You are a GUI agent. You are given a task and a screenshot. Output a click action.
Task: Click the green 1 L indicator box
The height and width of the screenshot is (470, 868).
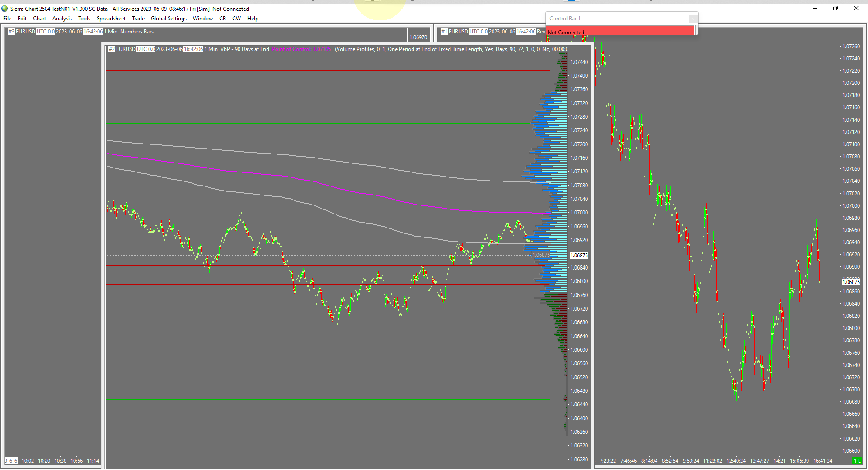coord(856,461)
